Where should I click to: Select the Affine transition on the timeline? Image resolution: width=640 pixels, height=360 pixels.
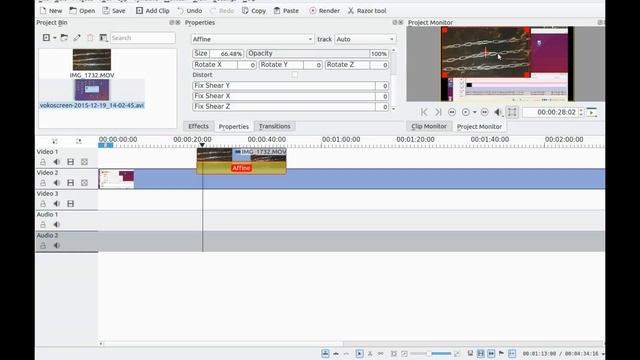click(x=241, y=168)
